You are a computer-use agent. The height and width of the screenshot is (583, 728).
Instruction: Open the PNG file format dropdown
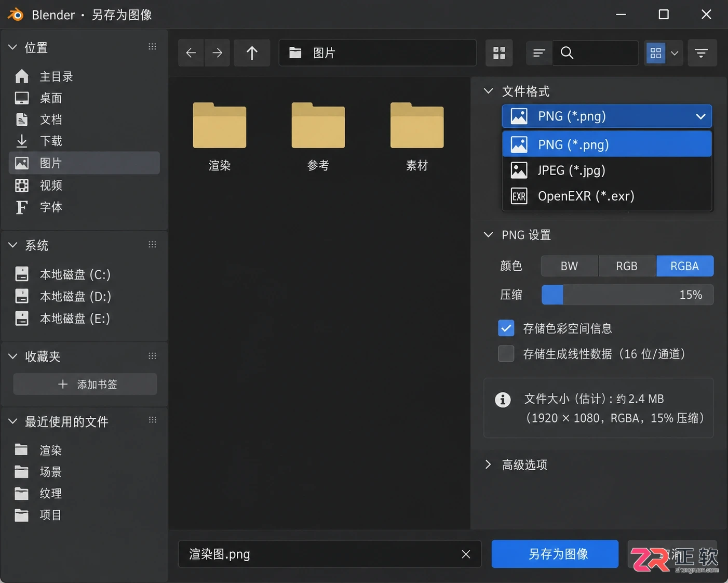(x=607, y=116)
